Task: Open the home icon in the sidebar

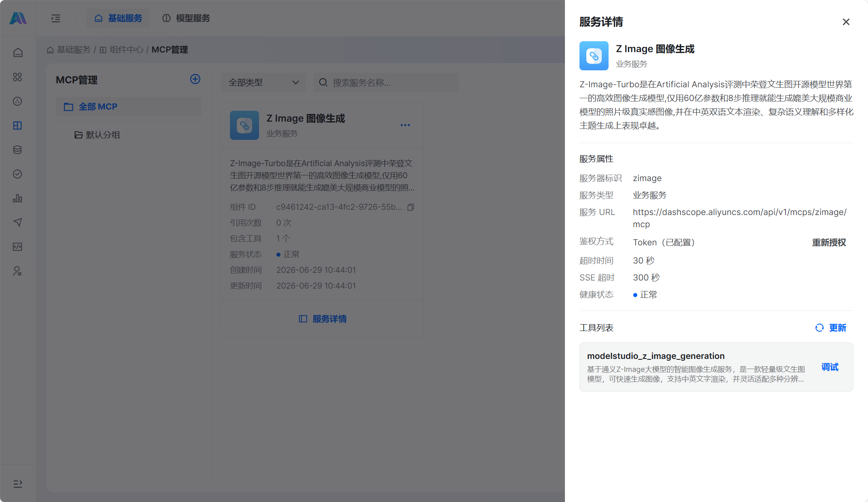Action: click(17, 53)
